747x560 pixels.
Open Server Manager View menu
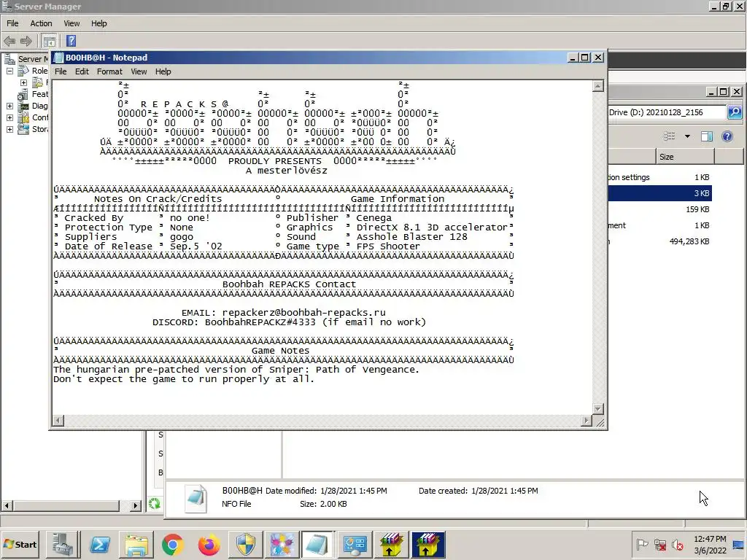click(72, 23)
